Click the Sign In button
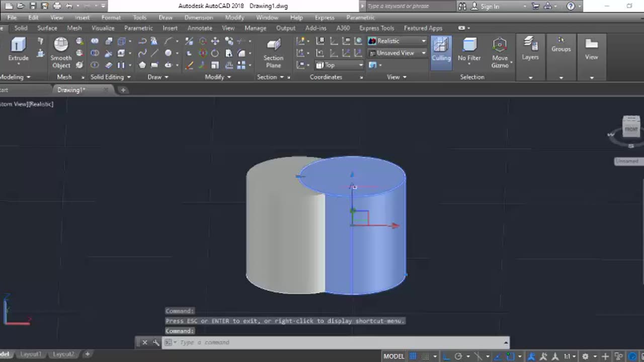644x362 pixels. 490,6
